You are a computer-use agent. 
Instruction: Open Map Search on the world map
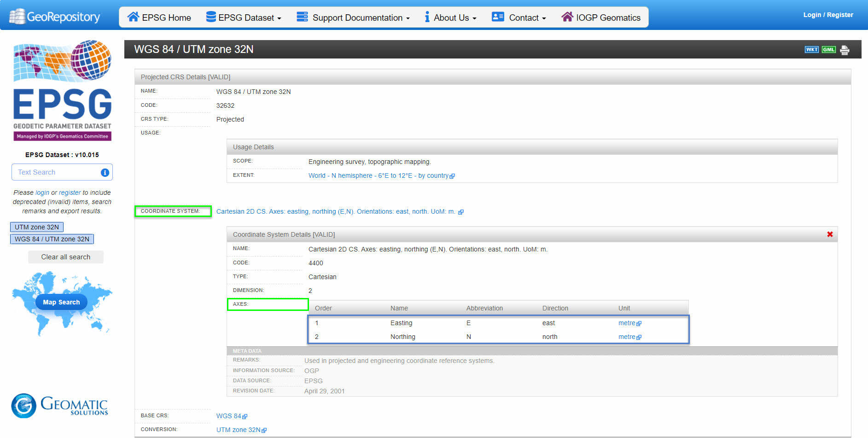(61, 302)
